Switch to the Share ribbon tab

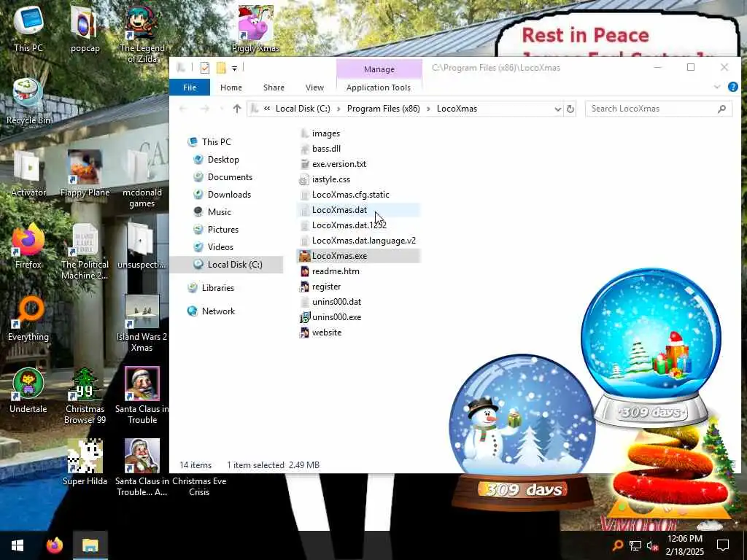(274, 87)
